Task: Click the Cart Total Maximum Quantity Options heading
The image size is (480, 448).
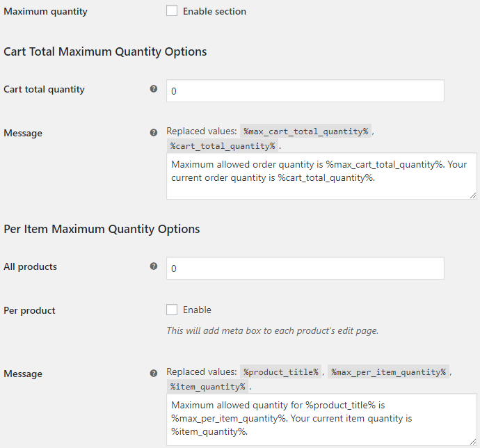Action: point(105,51)
